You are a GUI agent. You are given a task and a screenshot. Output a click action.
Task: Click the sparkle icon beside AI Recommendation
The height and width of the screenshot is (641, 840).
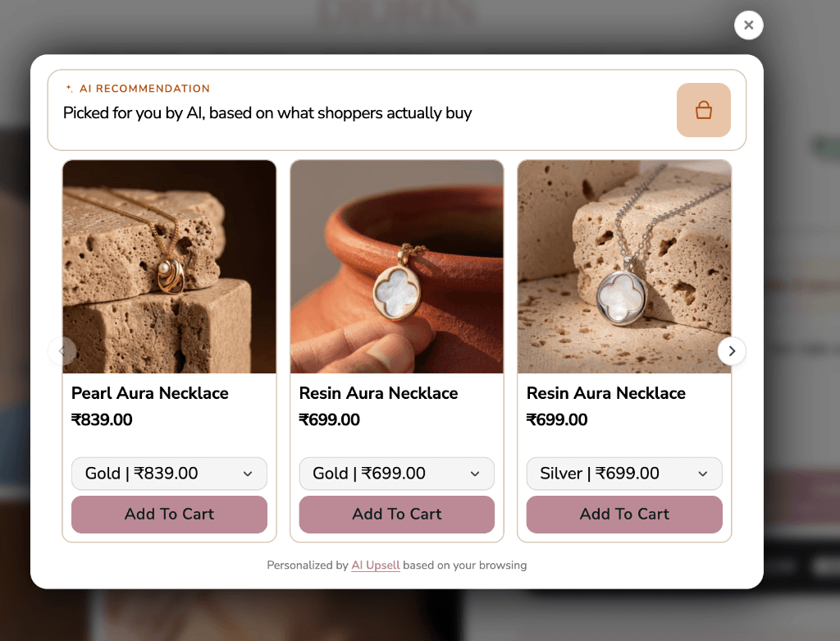pos(69,89)
